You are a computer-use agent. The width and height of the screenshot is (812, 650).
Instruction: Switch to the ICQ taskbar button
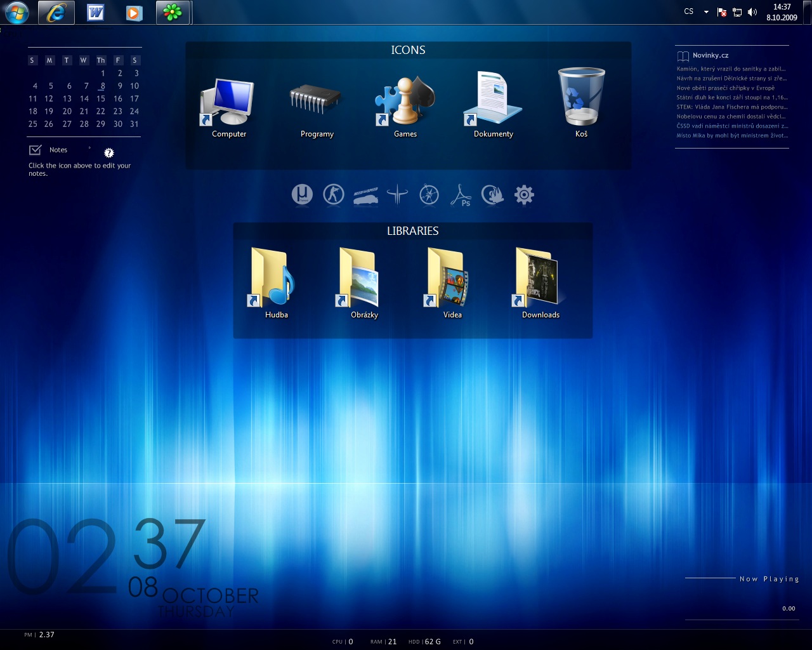coord(173,13)
